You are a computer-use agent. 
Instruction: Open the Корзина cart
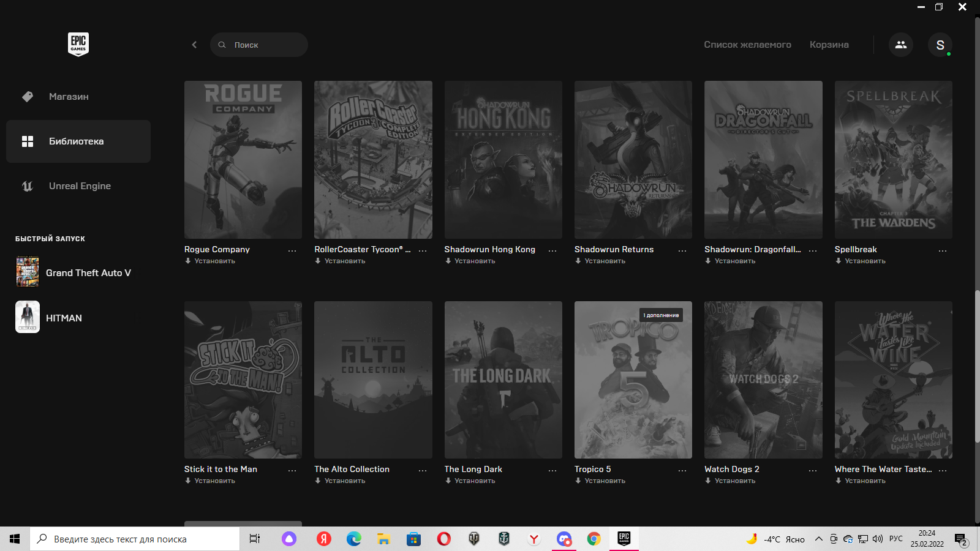coord(829,45)
